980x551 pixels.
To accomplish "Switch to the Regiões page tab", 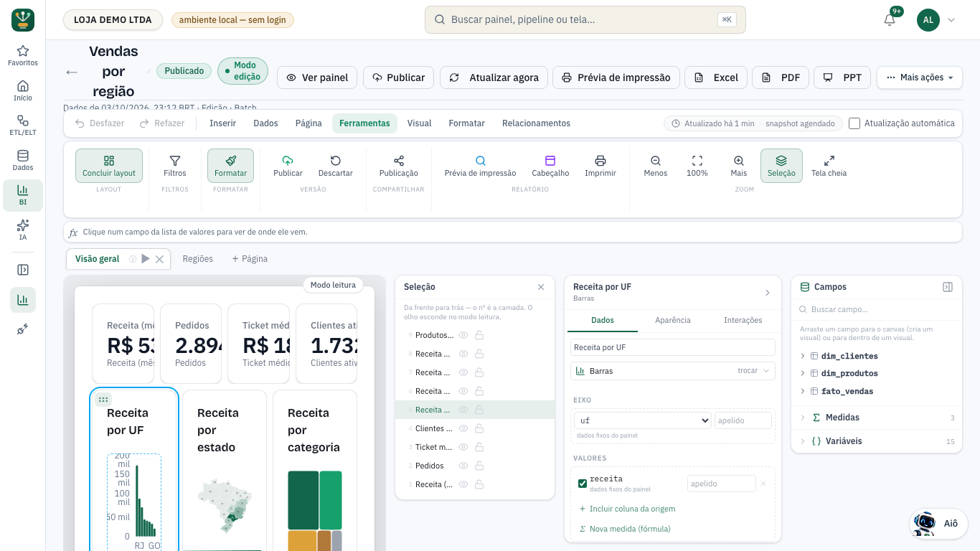I will (197, 259).
